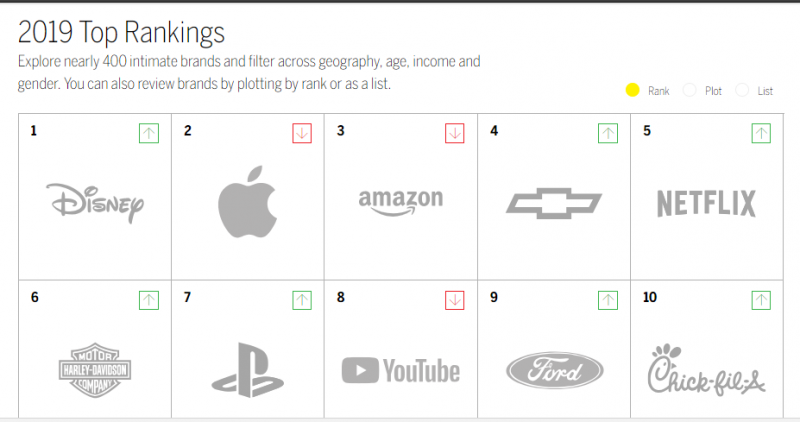The height and width of the screenshot is (422, 800).
Task: Click the Chick-fil-A logo
Action: tap(706, 370)
